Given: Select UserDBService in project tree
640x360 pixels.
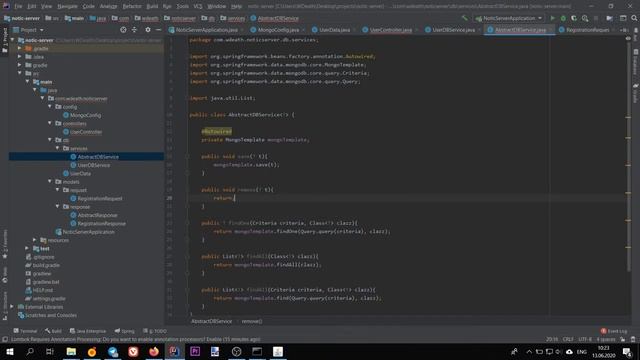Looking at the screenshot, I should [93, 165].
